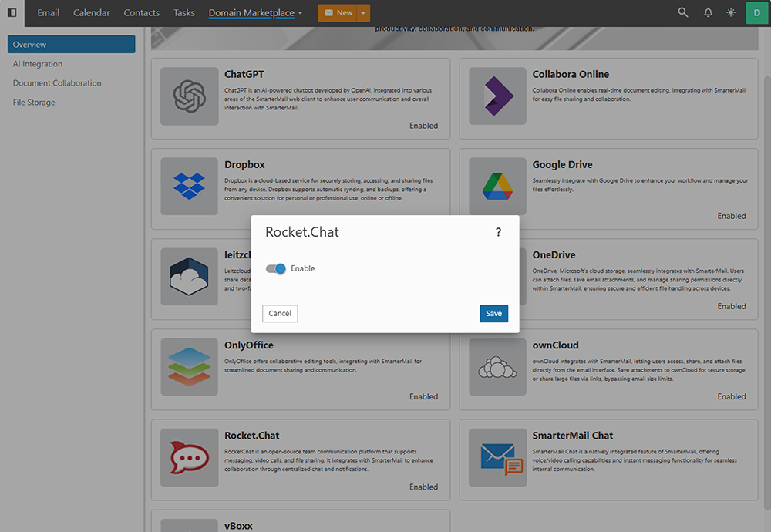Click the SmarterMail Chat envelope icon
Image resolution: width=771 pixels, height=532 pixels.
point(497,457)
